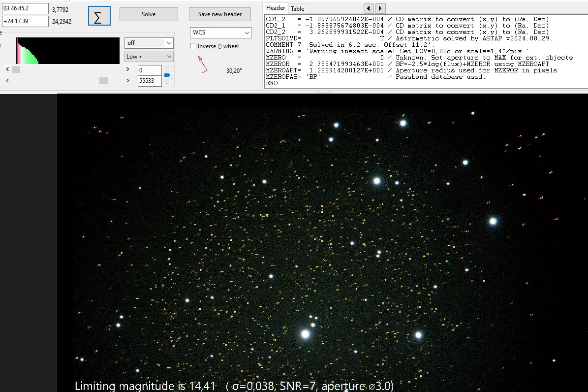Click the histogram display
This screenshot has height=392, width=588.
[x=68, y=51]
